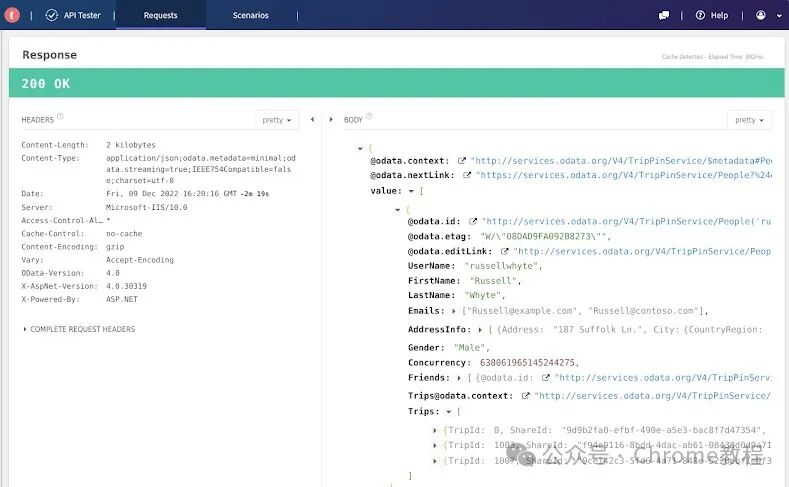
Task: Click the Help question mark icon
Action: click(700, 15)
